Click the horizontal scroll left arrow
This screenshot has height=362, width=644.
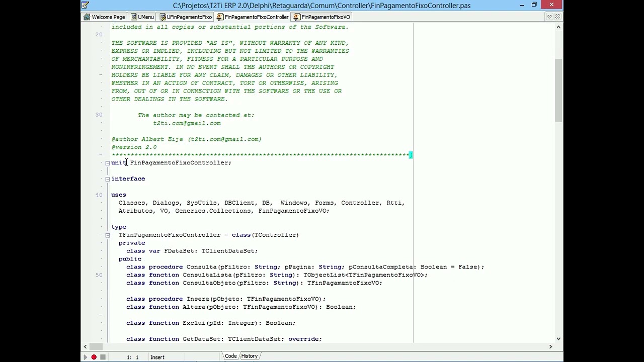[85, 346]
